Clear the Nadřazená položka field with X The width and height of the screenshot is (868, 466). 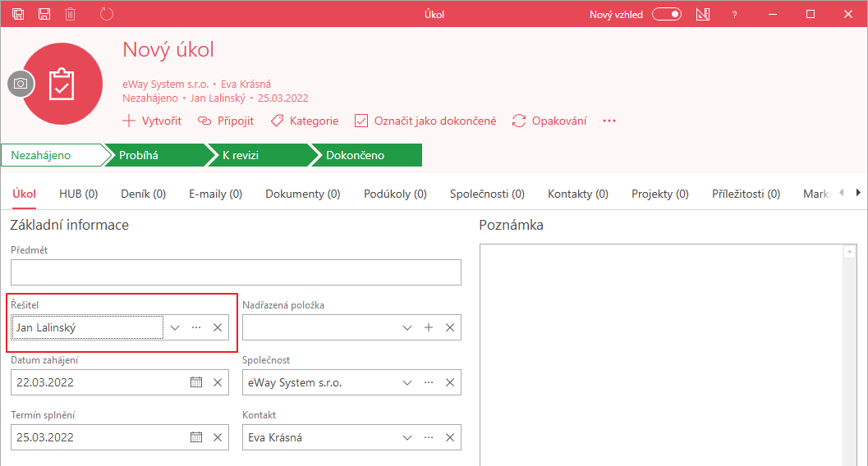pos(450,328)
